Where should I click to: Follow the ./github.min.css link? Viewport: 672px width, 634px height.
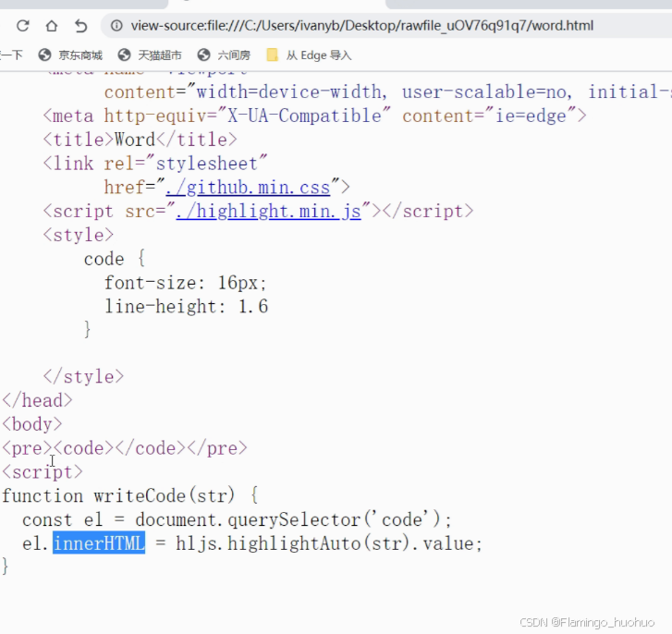coord(248,188)
